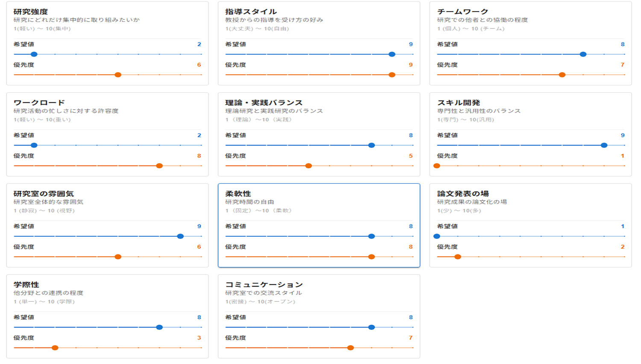Image resolution: width=641 pixels, height=364 pixels.
Task: Click the 優先度 slider handle in チームワーク
Action: coord(562,75)
